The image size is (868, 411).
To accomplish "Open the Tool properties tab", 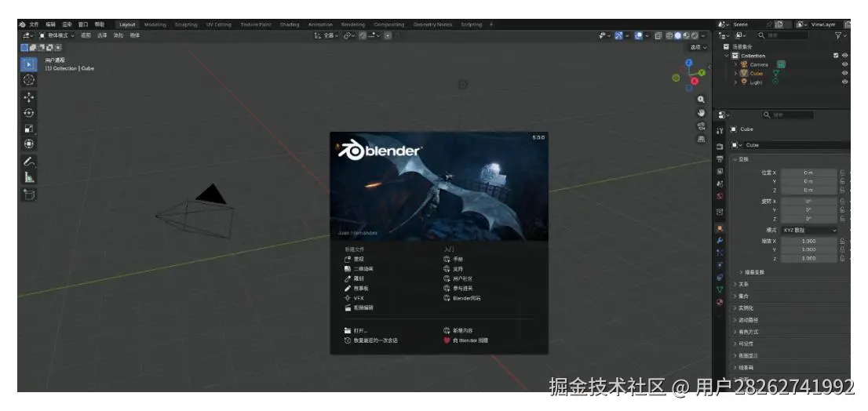I will pos(720,131).
